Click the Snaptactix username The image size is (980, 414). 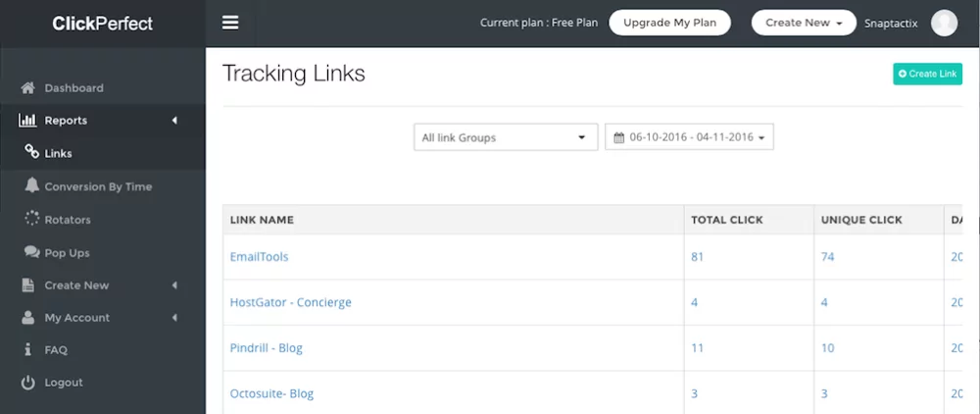point(891,24)
